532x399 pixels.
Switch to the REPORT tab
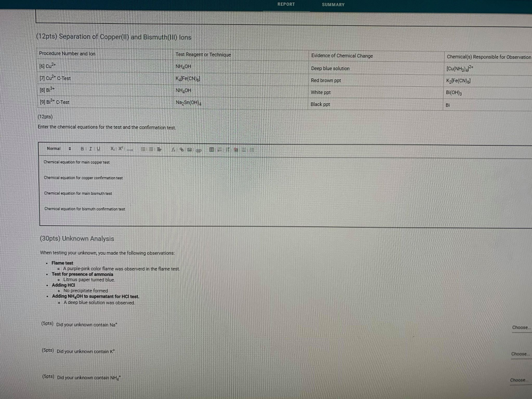286,4
